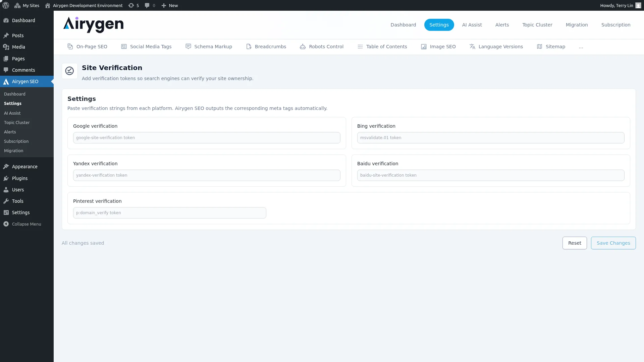
Task: Open Pages in sidebar
Action: click(27, 59)
